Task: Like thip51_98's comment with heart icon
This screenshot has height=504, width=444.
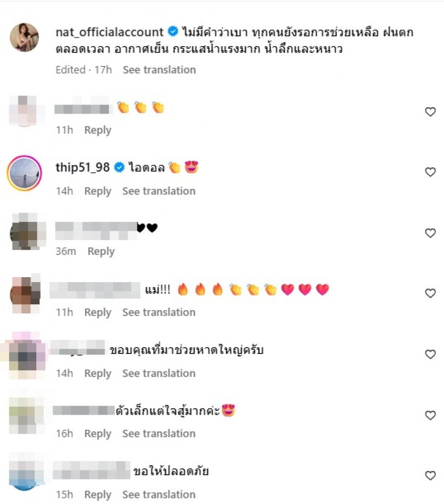Action: click(x=430, y=172)
